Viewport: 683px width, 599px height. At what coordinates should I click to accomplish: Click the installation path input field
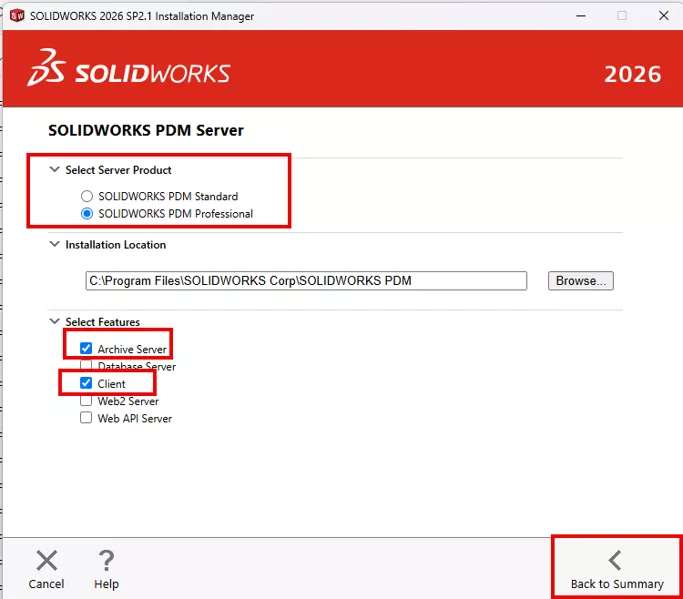(306, 281)
